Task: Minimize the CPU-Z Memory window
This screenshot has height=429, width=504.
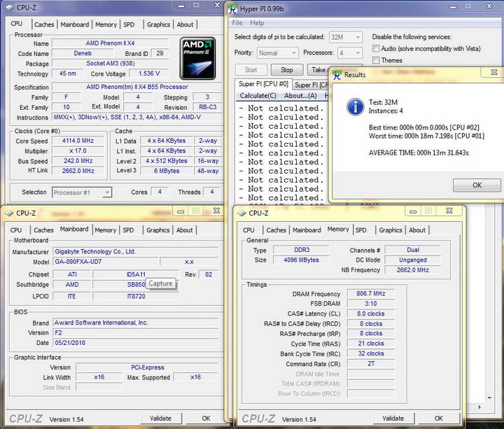Action: point(414,211)
